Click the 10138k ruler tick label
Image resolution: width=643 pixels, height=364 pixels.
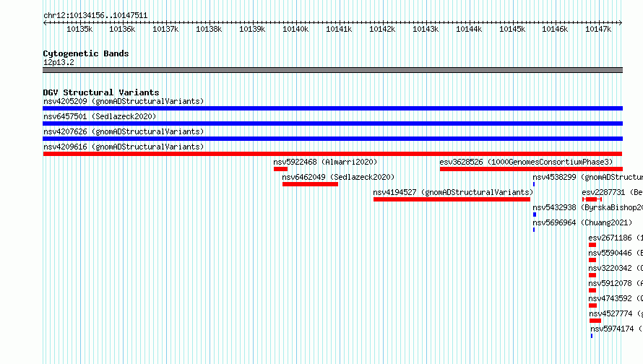click(x=209, y=29)
